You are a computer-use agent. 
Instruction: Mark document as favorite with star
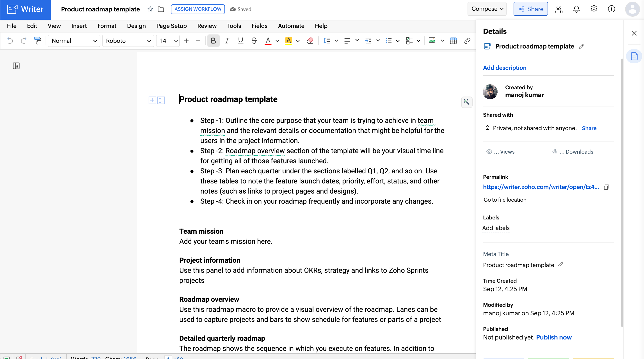(150, 9)
